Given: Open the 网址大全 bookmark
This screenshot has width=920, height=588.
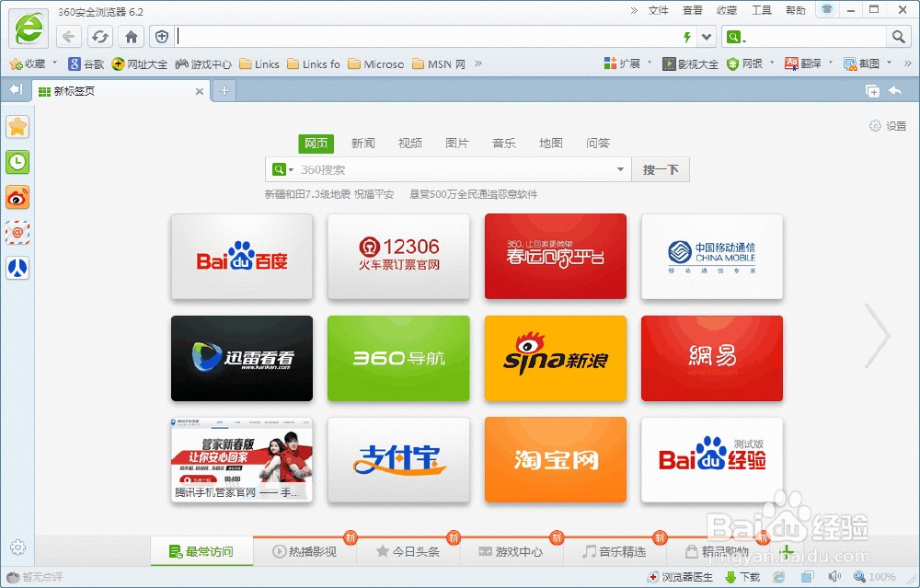Looking at the screenshot, I should [140, 64].
